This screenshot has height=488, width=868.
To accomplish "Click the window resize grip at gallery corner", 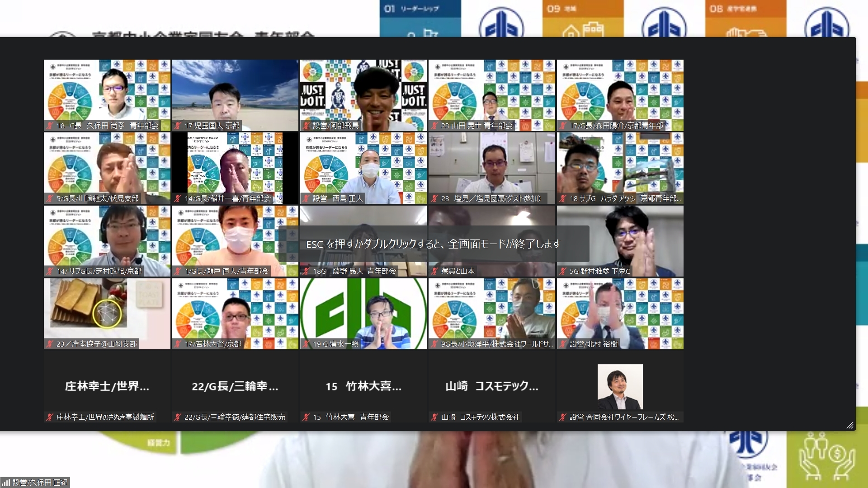I will (850, 425).
